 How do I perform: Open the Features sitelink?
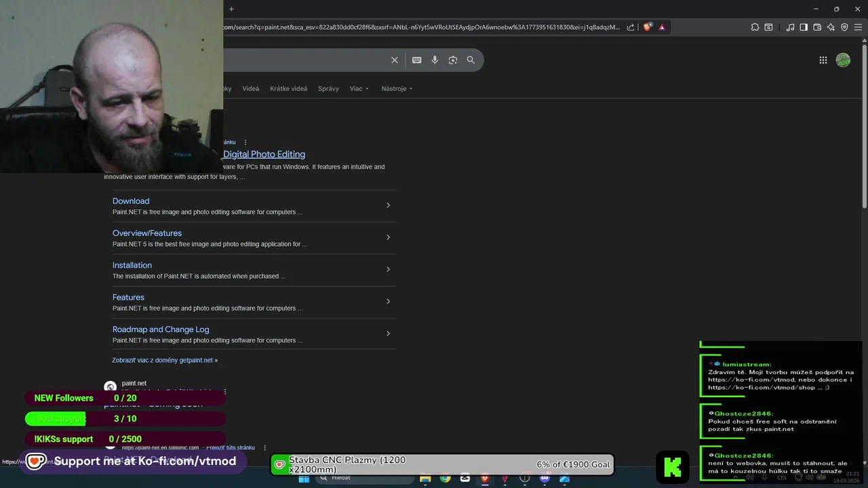(128, 298)
